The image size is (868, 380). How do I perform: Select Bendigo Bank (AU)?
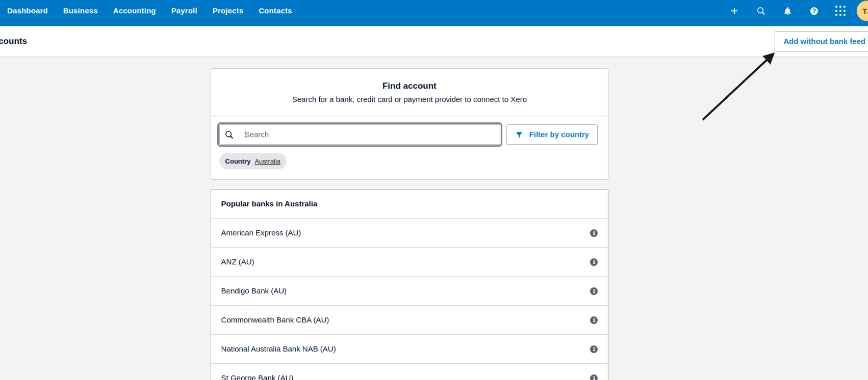[410, 291]
